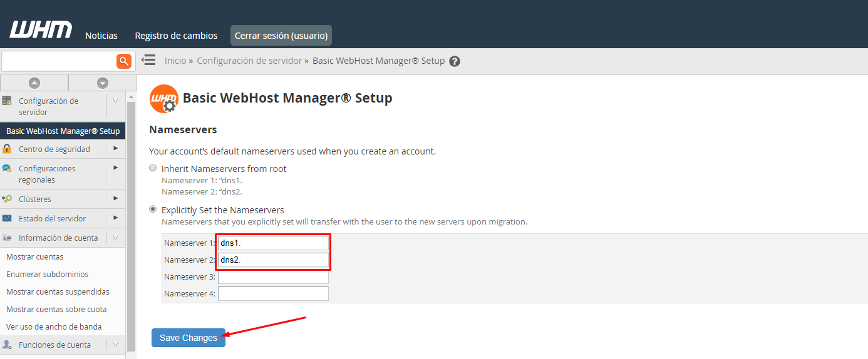Select Explicitly Set the Nameservers radio
This screenshot has width=868, height=359.
153,210
